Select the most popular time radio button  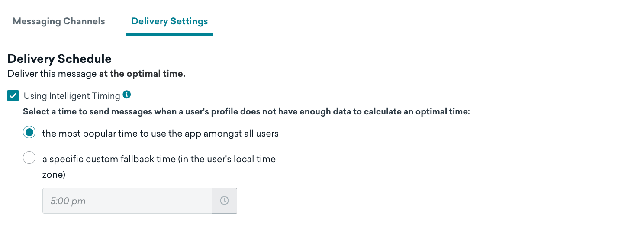click(x=29, y=133)
